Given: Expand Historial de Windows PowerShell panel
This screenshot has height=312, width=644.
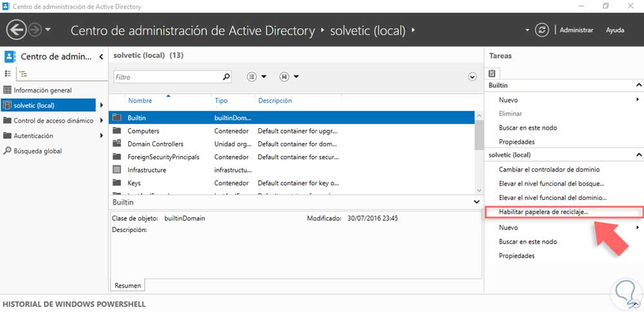Looking at the screenshot, I should point(636,305).
